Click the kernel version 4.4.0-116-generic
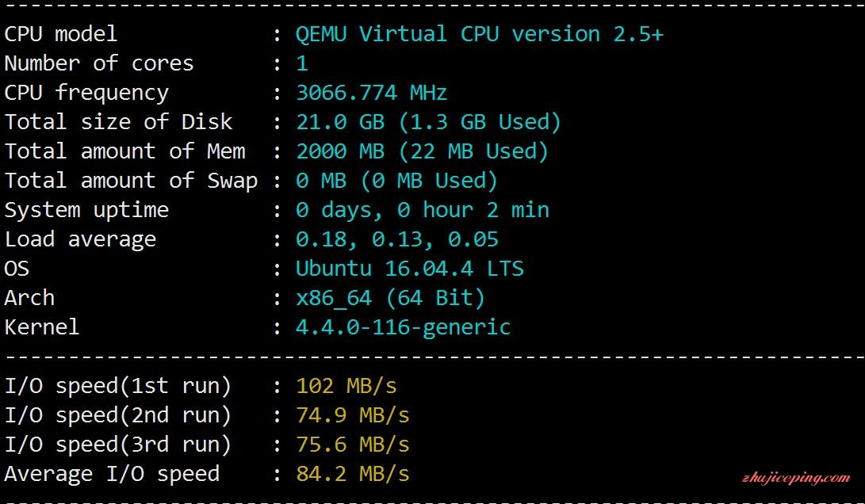 tap(404, 327)
